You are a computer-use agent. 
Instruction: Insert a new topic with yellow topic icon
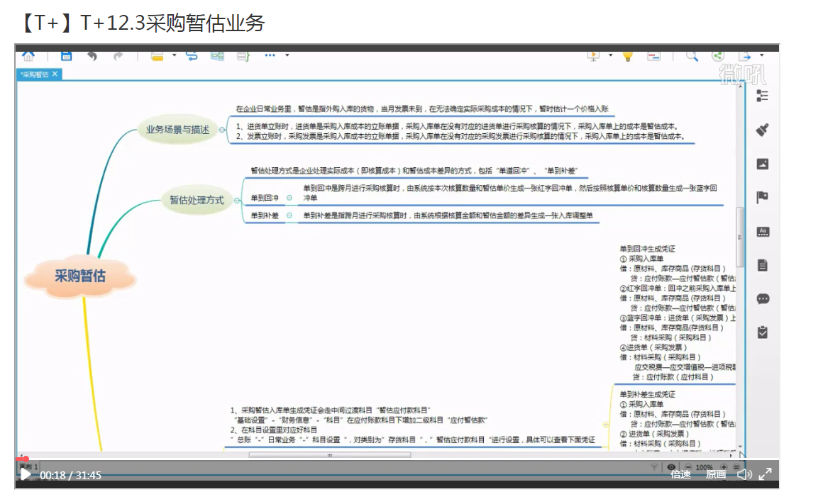pos(157,55)
